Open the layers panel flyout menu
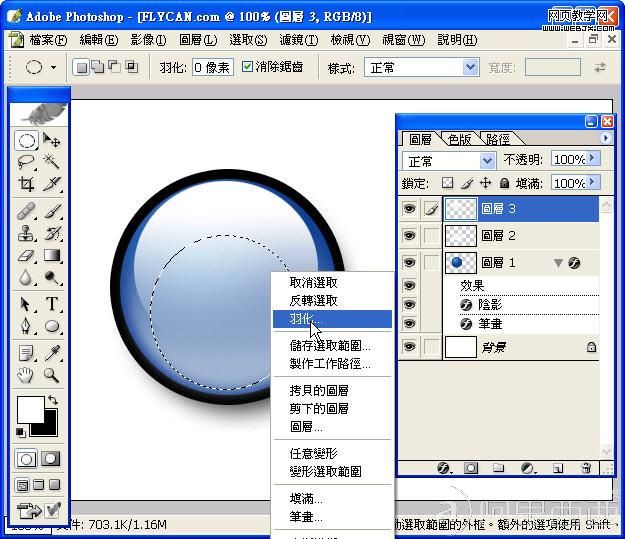Image resolution: width=625 pixels, height=539 pixels. (605, 138)
